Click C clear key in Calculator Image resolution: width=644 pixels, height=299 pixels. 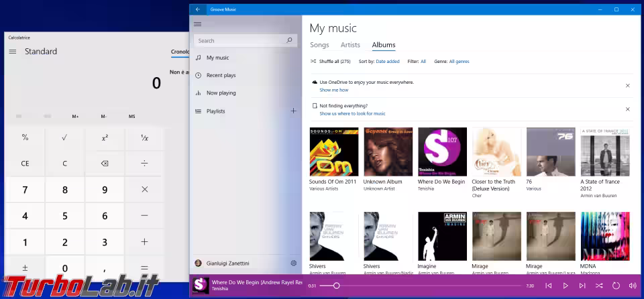coord(64,164)
